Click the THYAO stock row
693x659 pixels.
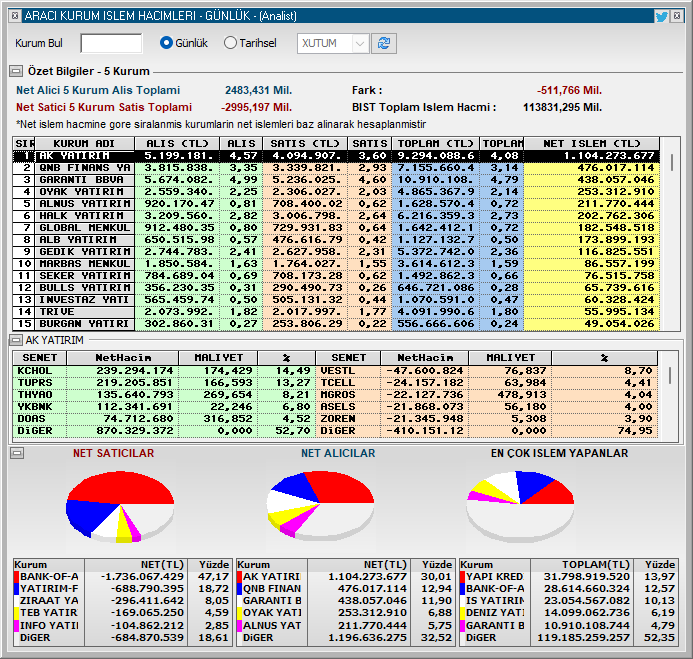(x=164, y=395)
